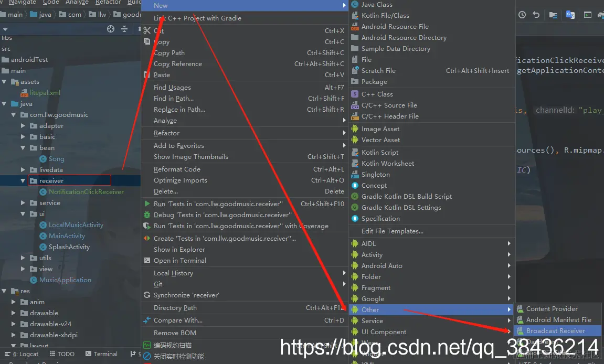Image resolution: width=604 pixels, height=364 pixels.
Task: Click the Synchronize 'receiver' refresh icon
Action: [147, 295]
